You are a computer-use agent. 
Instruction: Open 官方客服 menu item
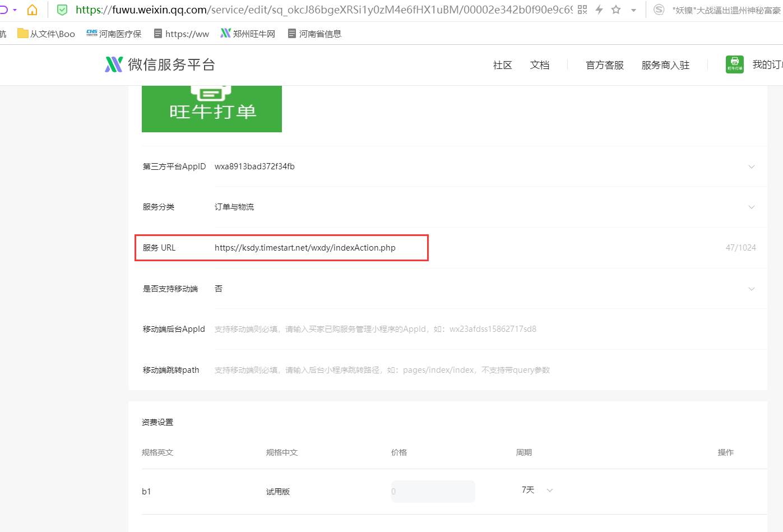coord(605,65)
